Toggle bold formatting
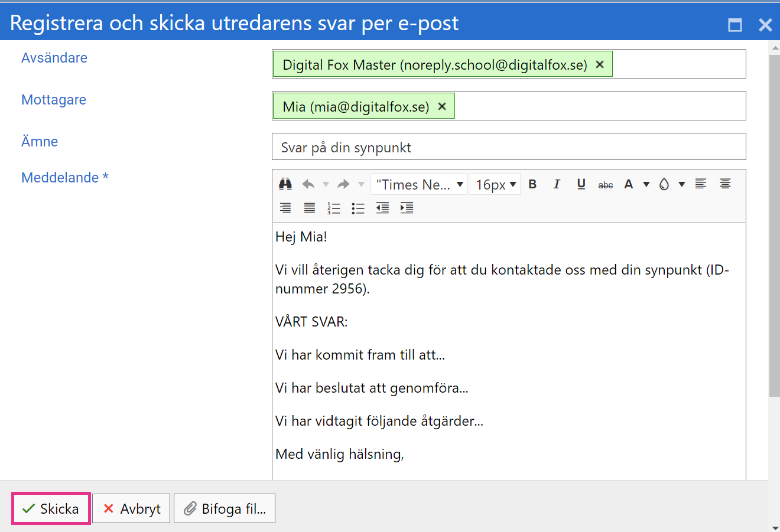This screenshot has width=780, height=532. [x=532, y=184]
